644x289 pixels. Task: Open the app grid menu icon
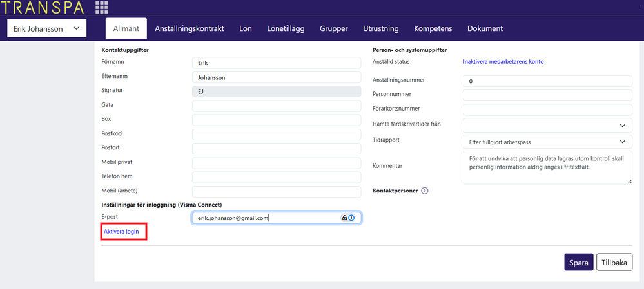[x=102, y=7]
